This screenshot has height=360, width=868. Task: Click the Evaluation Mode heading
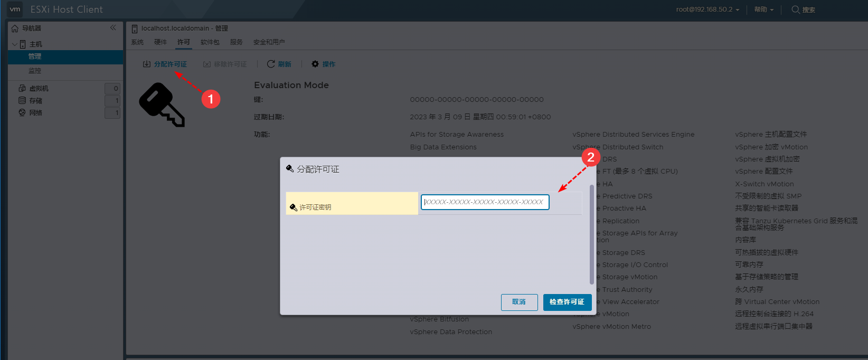[x=291, y=85]
